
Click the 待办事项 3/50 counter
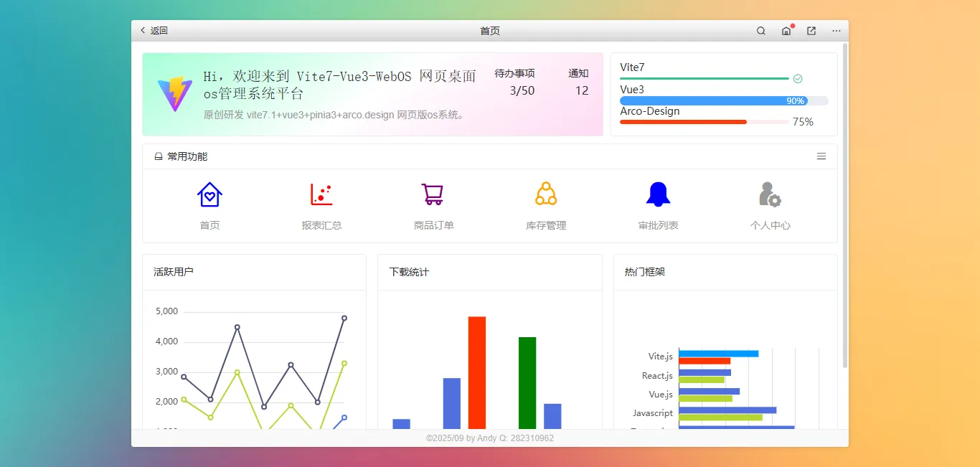click(515, 82)
